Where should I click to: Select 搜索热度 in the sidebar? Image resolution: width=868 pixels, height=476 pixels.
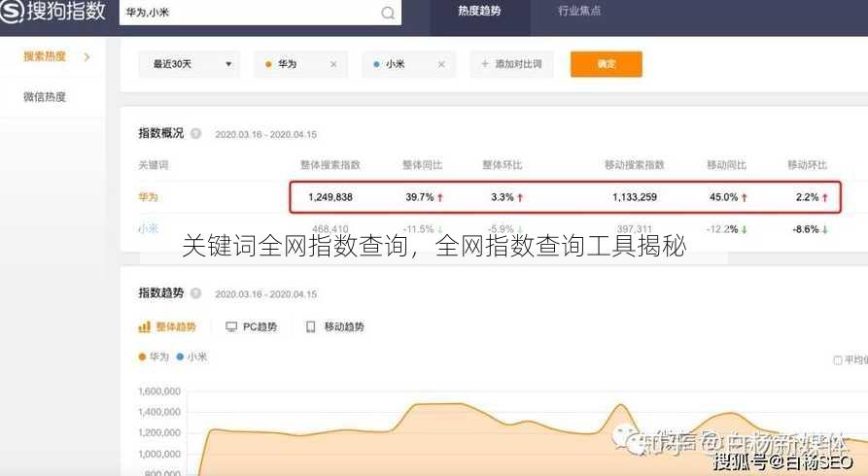coord(45,56)
